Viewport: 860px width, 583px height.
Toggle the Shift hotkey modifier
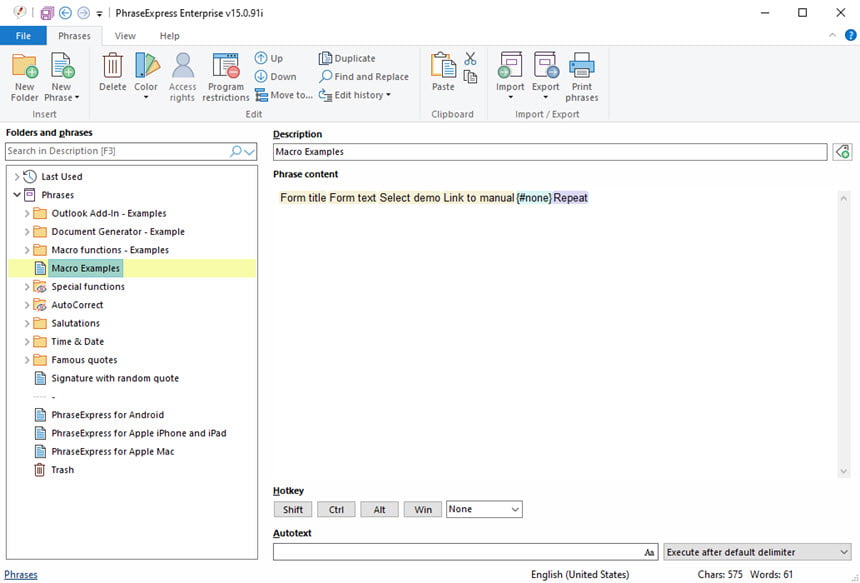[x=293, y=510]
